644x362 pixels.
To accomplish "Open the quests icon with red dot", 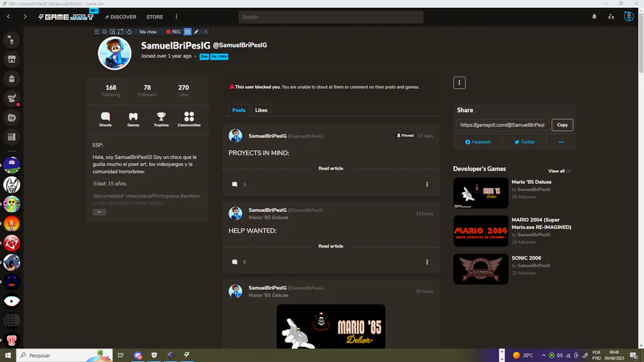I will 11,98.
